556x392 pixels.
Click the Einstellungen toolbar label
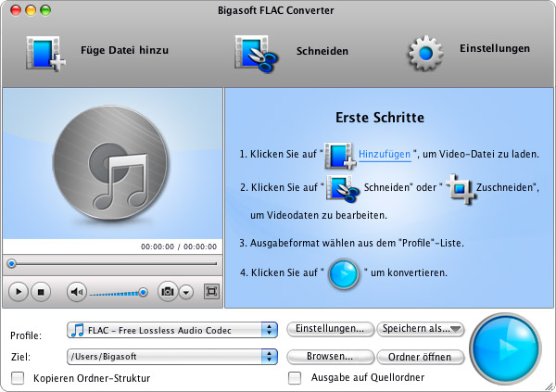(495, 48)
